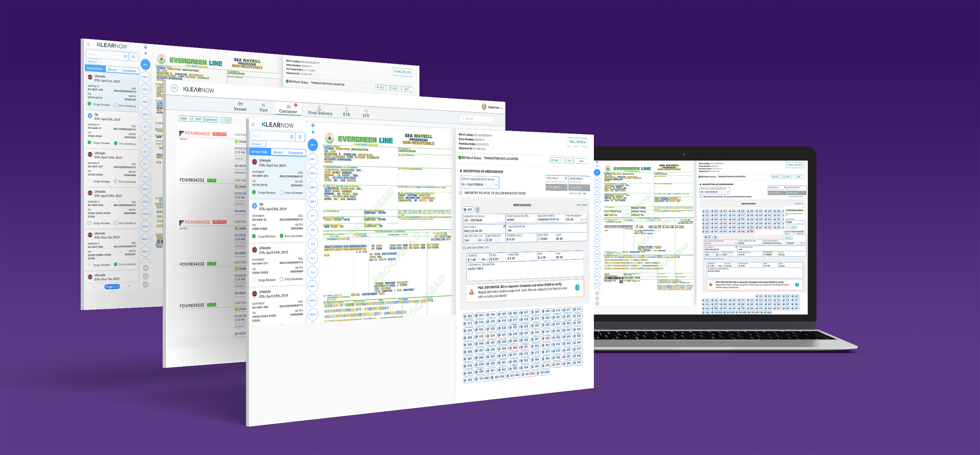Delete merchandise line 001 with the trash icon
The width and height of the screenshot is (980, 455).
pyautogui.click(x=477, y=210)
